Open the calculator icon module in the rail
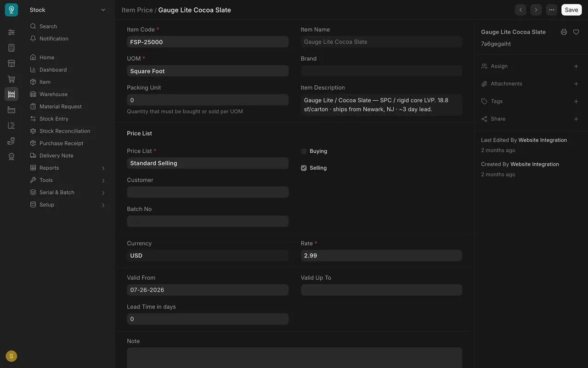588x368 pixels. (x=11, y=48)
